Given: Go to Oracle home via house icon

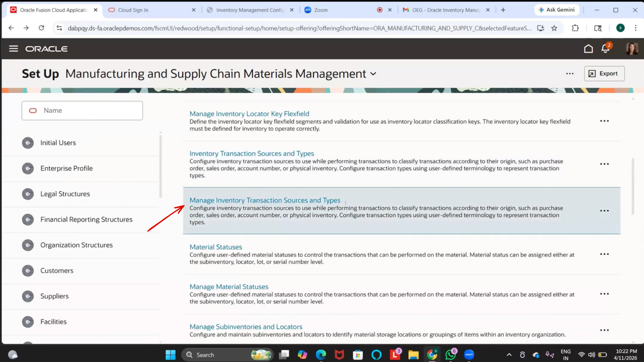Looking at the screenshot, I should 588,49.
